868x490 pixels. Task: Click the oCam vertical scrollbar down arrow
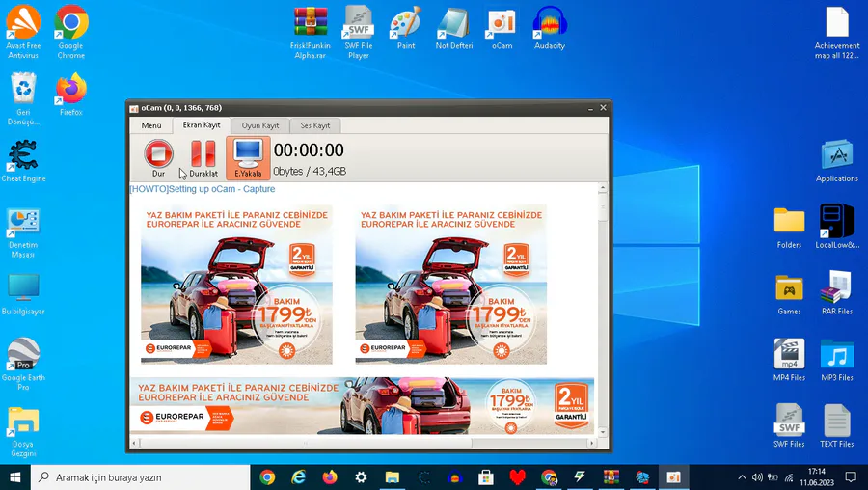coord(602,432)
